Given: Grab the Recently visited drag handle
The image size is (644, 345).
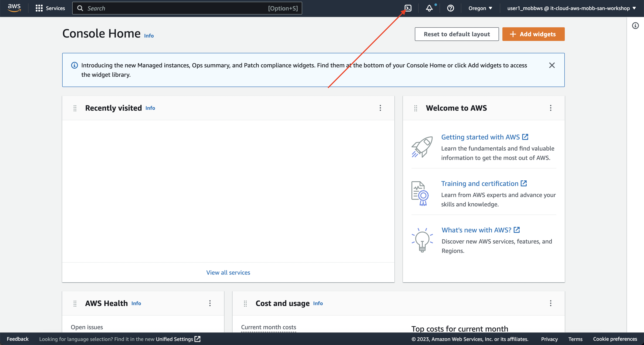Looking at the screenshot, I should [75, 108].
